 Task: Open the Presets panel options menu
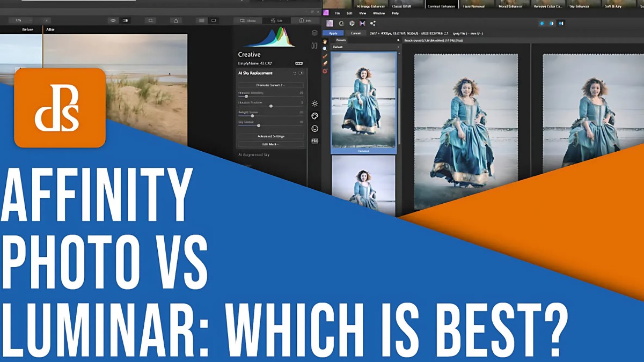(397, 40)
